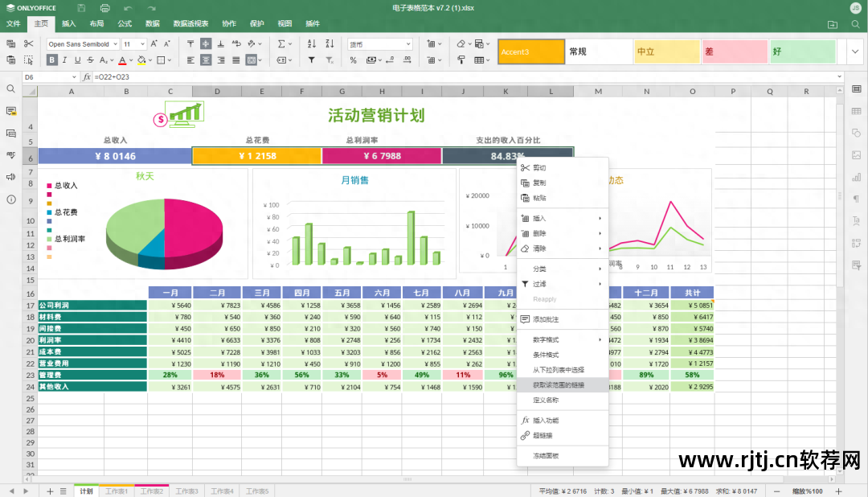The image size is (868, 497).
Task: Toggle italic formatting
Action: tap(64, 60)
